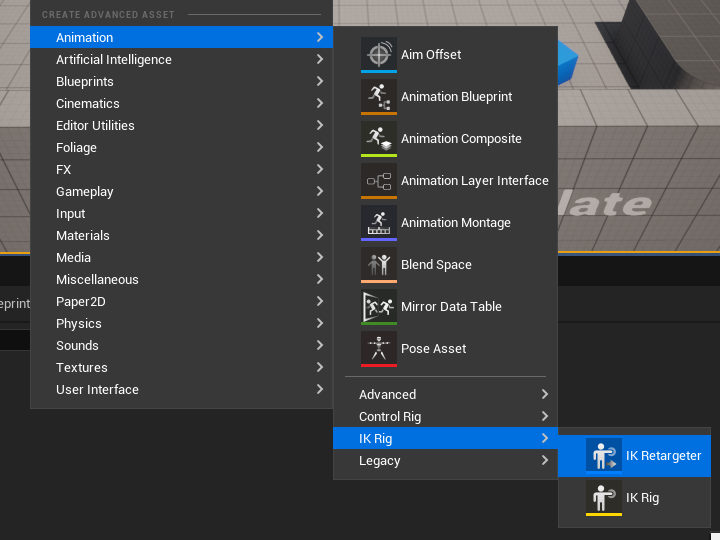Create an Aim Offset asset via label
The image size is (720, 540).
[x=431, y=55]
